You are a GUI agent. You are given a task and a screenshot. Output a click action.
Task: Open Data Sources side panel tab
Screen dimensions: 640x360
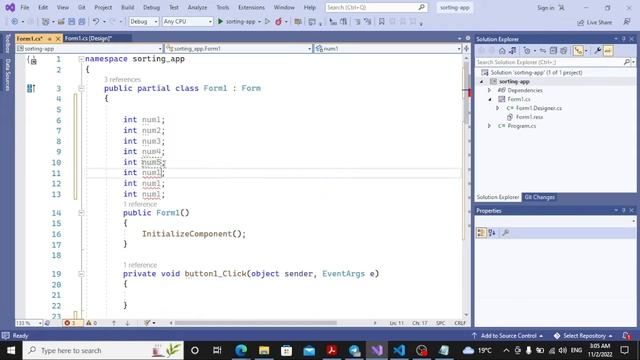click(x=7, y=74)
